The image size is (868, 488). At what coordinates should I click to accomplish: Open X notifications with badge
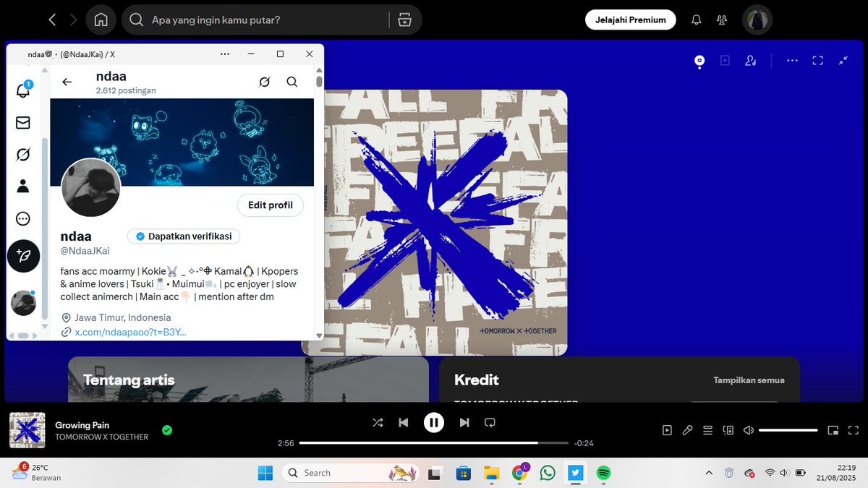click(x=23, y=90)
